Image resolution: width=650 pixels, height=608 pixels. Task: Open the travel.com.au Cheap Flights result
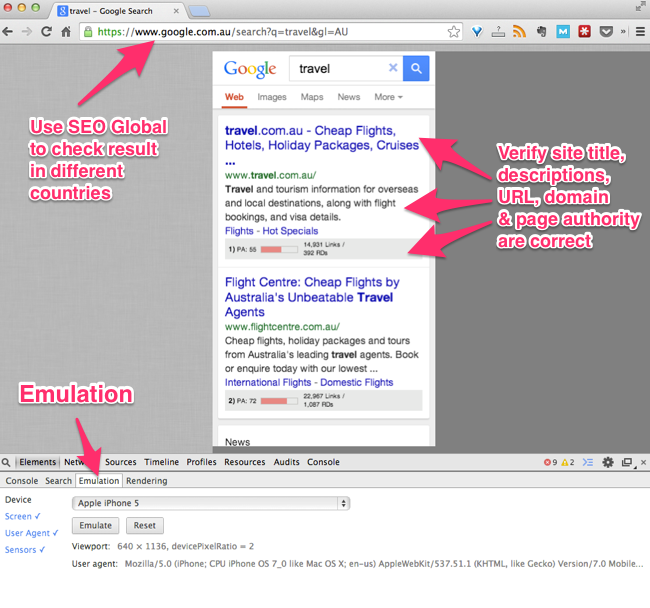tap(322, 145)
